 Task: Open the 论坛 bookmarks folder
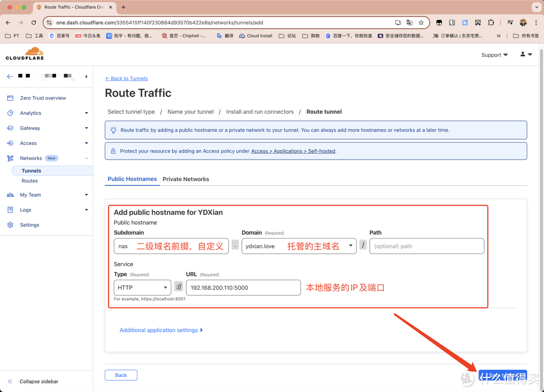pos(287,36)
